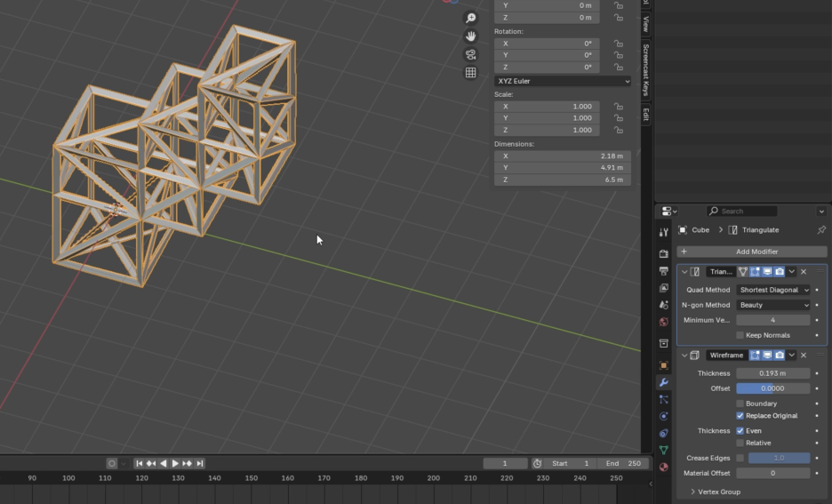The image size is (832, 504).
Task: Click the viewport zoom magnifier icon
Action: point(470,18)
